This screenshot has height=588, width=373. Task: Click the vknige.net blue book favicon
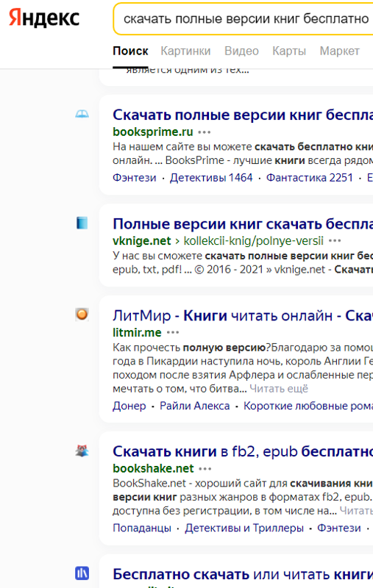(x=82, y=223)
